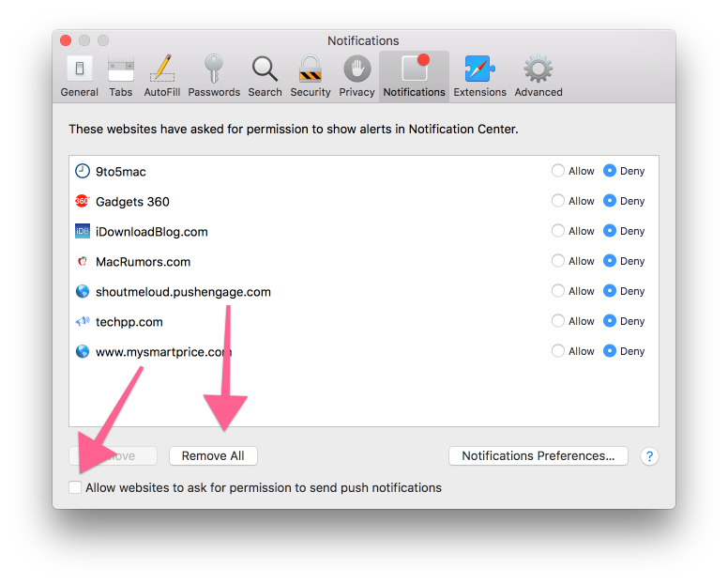Set Gadgets 360 to Allow
Image resolution: width=728 pixels, height=584 pixels.
[558, 201]
